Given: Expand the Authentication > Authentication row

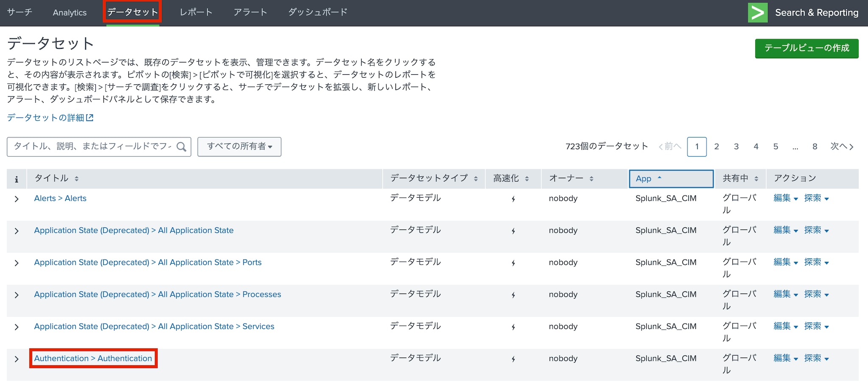Looking at the screenshot, I should point(17,359).
